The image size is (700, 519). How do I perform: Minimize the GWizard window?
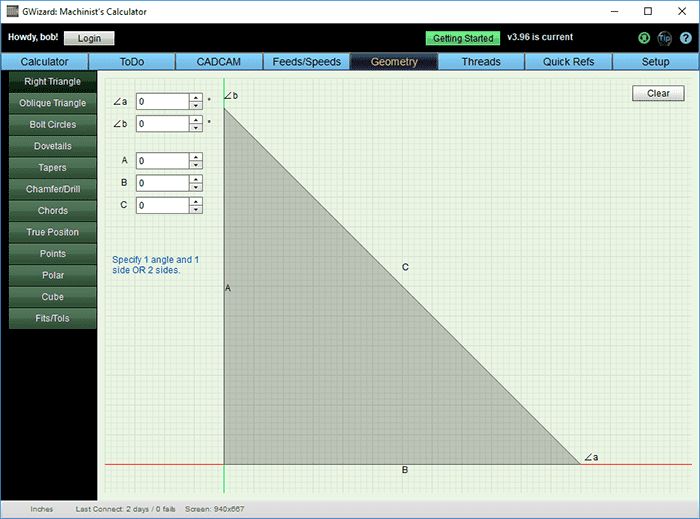pos(614,12)
